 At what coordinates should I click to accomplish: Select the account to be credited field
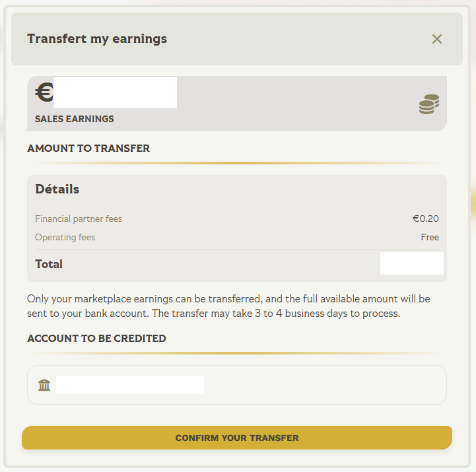pos(237,385)
